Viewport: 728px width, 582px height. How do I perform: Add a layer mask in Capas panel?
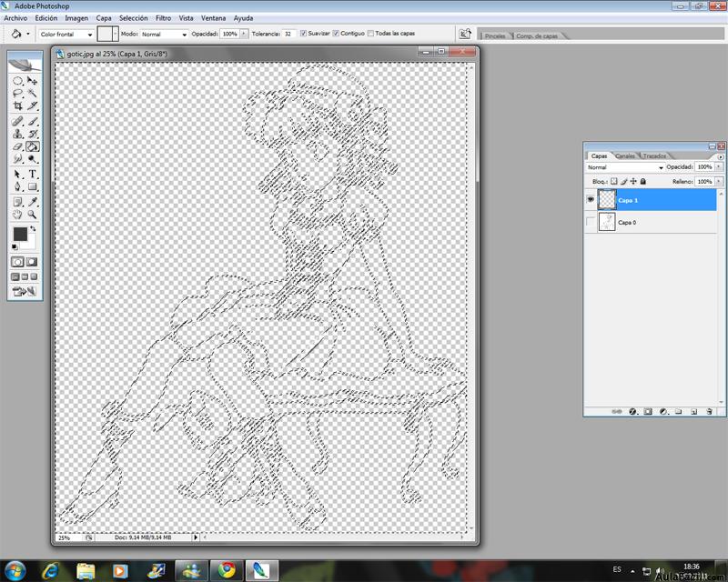point(648,411)
